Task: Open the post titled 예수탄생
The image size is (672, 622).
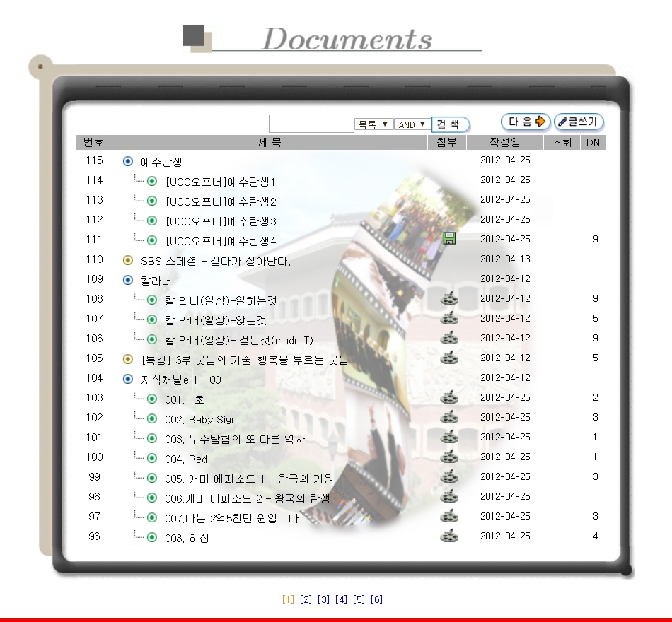Action: point(161,162)
